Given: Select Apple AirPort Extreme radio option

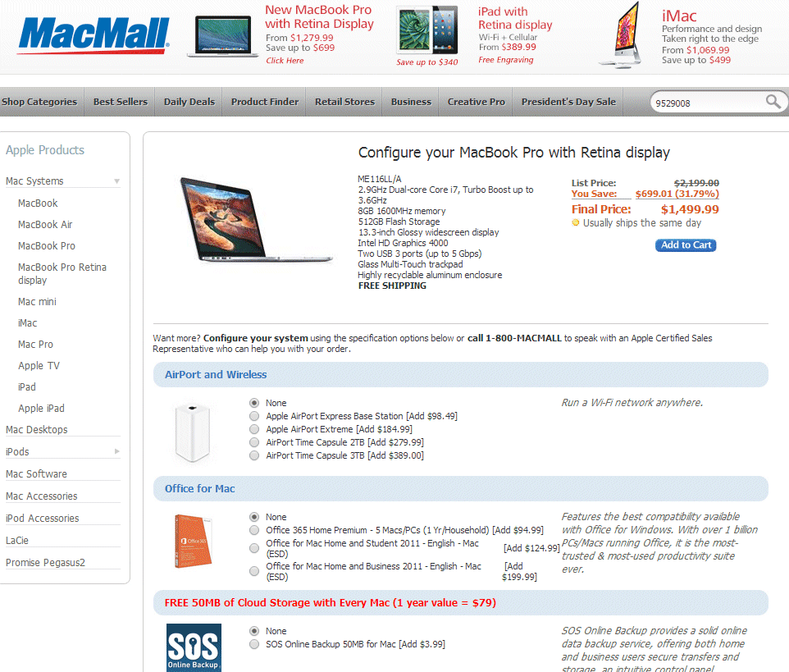Looking at the screenshot, I should tap(254, 429).
